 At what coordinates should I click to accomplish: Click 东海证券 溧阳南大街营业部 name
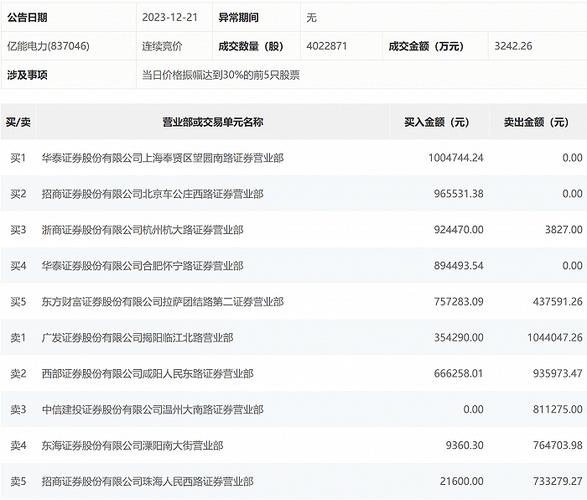[x=132, y=445]
